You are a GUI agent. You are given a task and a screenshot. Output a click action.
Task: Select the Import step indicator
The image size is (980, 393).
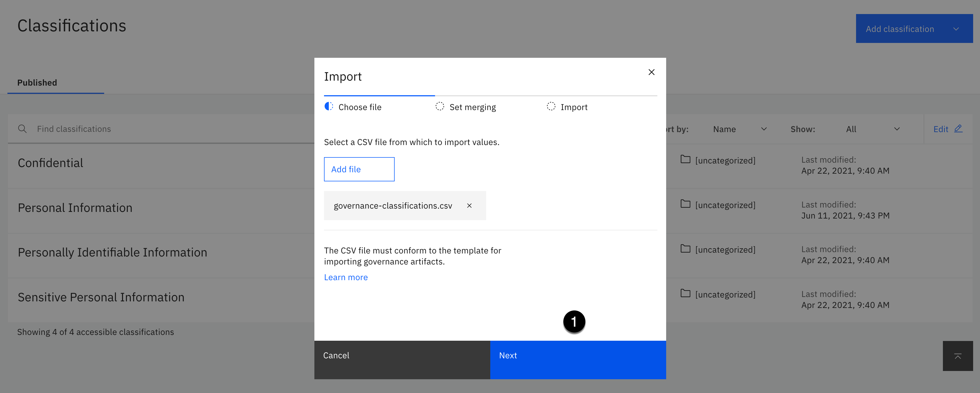tap(567, 107)
